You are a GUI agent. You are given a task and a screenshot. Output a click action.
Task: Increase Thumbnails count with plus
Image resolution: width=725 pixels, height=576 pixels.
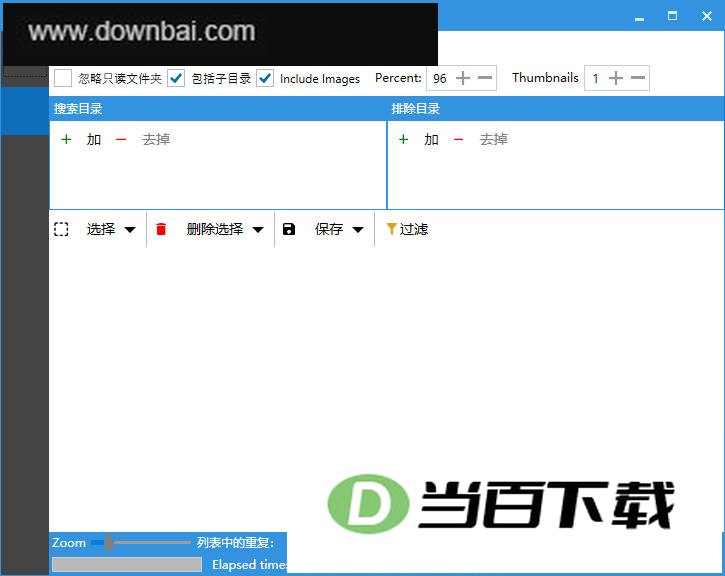pyautogui.click(x=616, y=78)
